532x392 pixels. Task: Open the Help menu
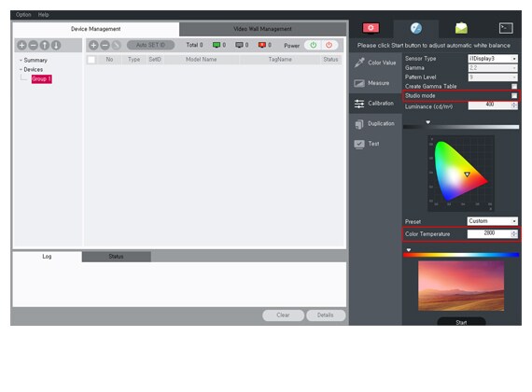coord(43,15)
